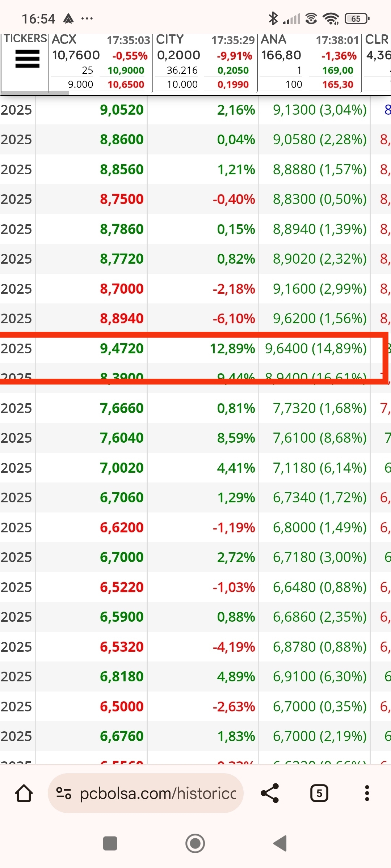This screenshot has width=391, height=868.
Task: Select closing price 6,6760
Action: [122, 736]
